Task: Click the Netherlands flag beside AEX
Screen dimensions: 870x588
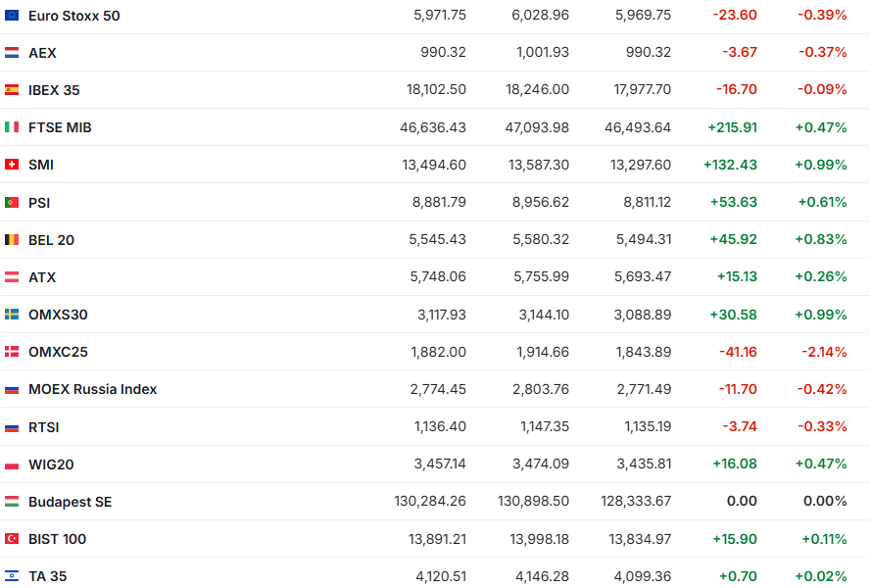Action: tap(12, 53)
